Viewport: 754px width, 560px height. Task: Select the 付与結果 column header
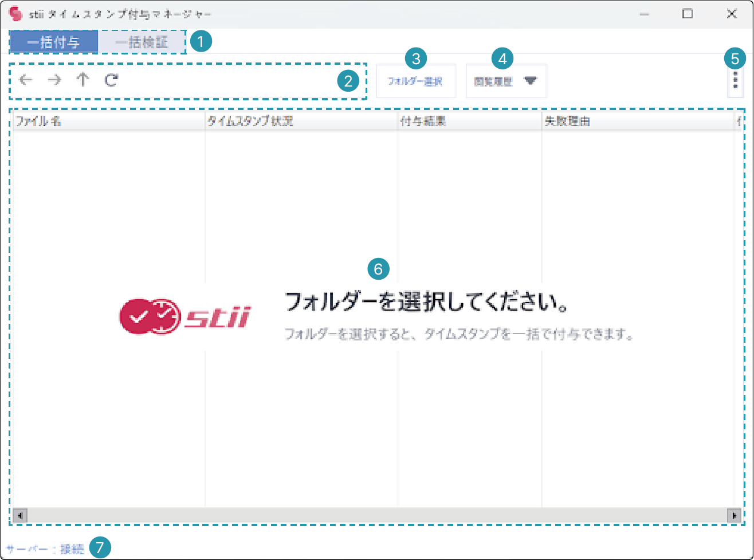click(470, 122)
